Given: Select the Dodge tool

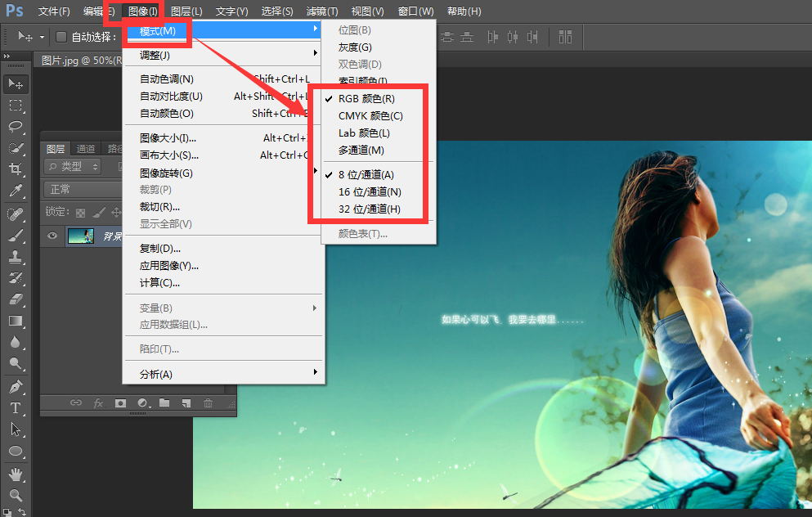Looking at the screenshot, I should pos(16,364).
